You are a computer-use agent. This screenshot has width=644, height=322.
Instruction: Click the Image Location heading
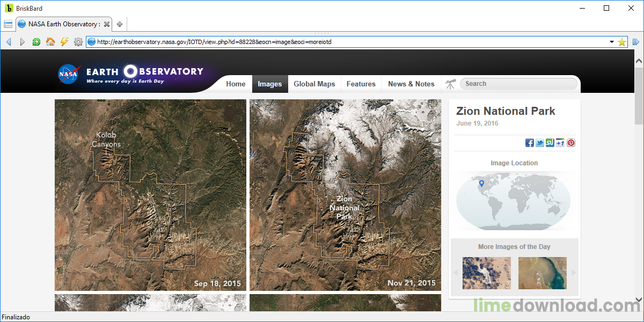click(x=514, y=163)
